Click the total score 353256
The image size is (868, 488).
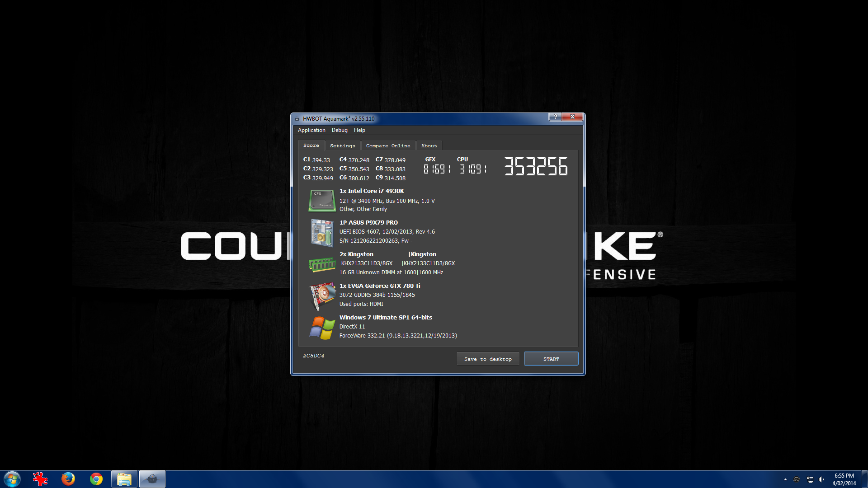(536, 166)
